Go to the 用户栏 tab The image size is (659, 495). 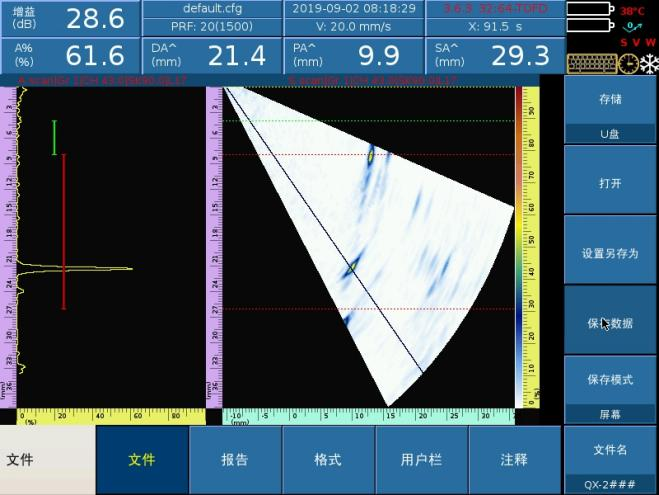click(x=421, y=460)
